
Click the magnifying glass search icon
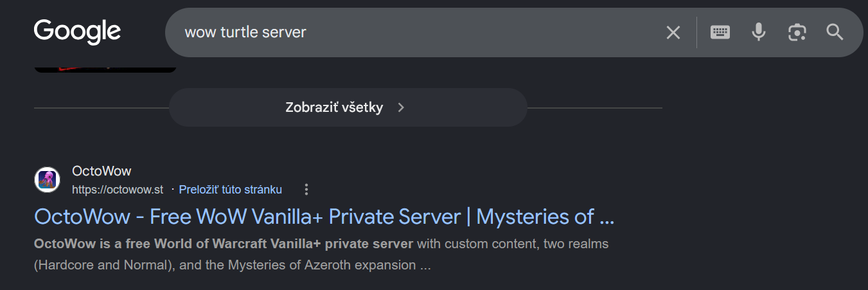click(x=835, y=32)
